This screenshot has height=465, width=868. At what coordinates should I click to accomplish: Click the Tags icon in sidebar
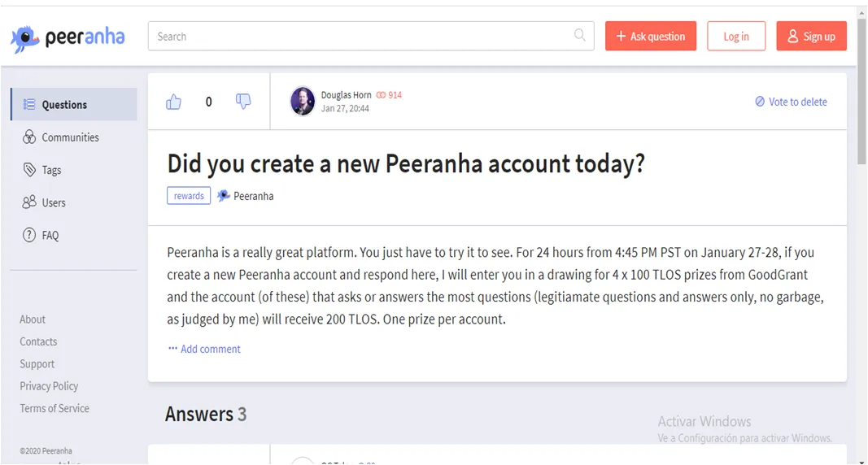pos(29,170)
